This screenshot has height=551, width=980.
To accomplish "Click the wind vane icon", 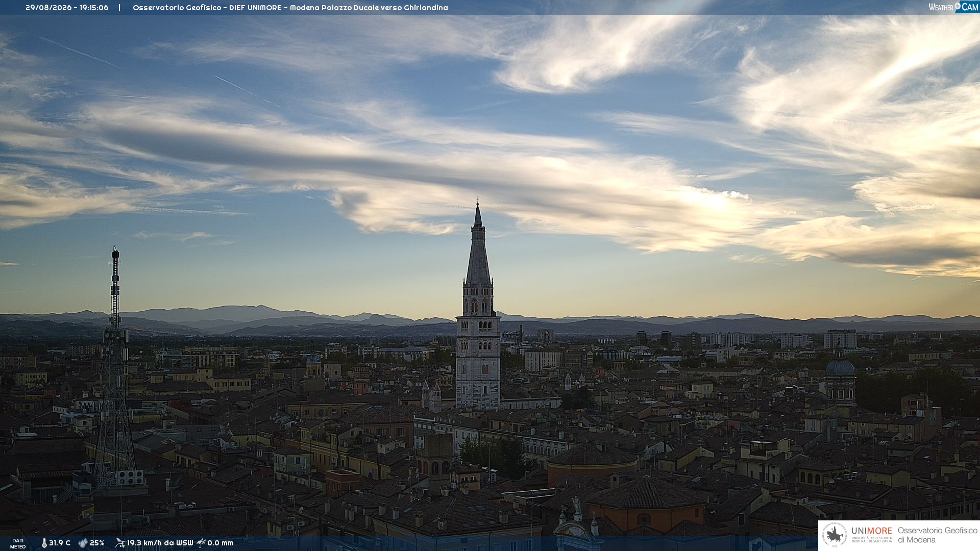I will point(120,543).
